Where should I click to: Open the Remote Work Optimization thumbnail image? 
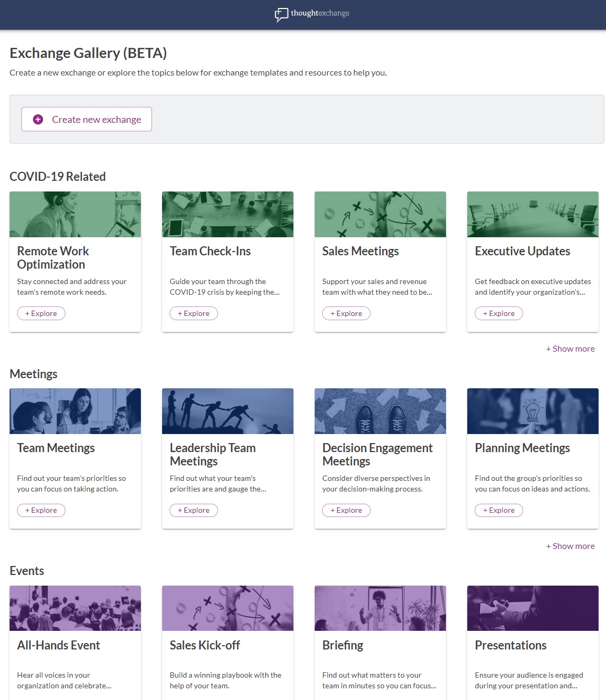[75, 214]
